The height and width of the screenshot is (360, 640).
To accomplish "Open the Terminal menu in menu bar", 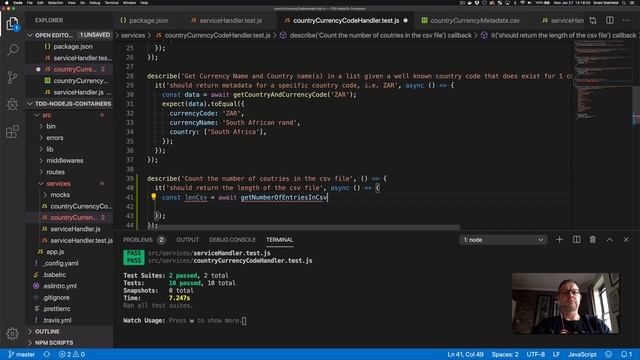I will (111, 2).
